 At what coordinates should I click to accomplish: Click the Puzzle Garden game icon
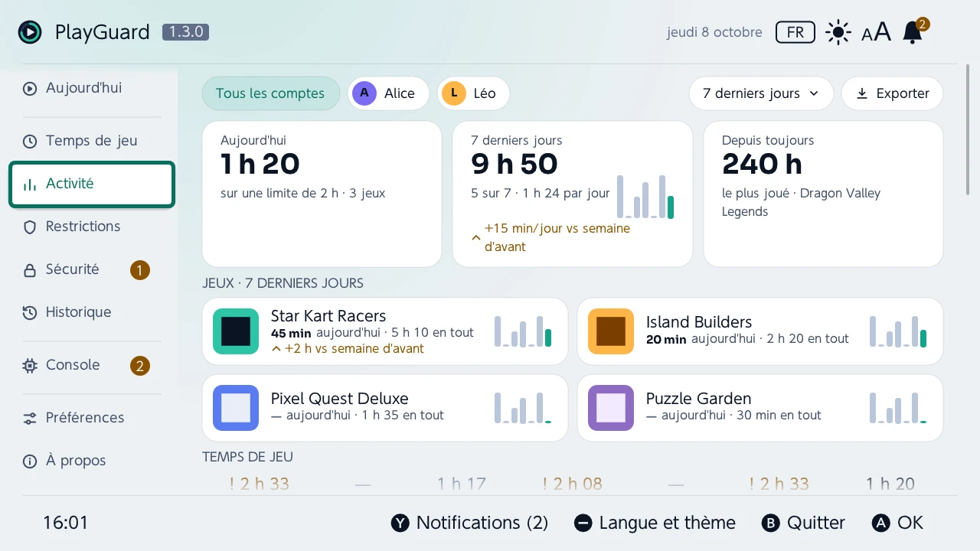611,408
